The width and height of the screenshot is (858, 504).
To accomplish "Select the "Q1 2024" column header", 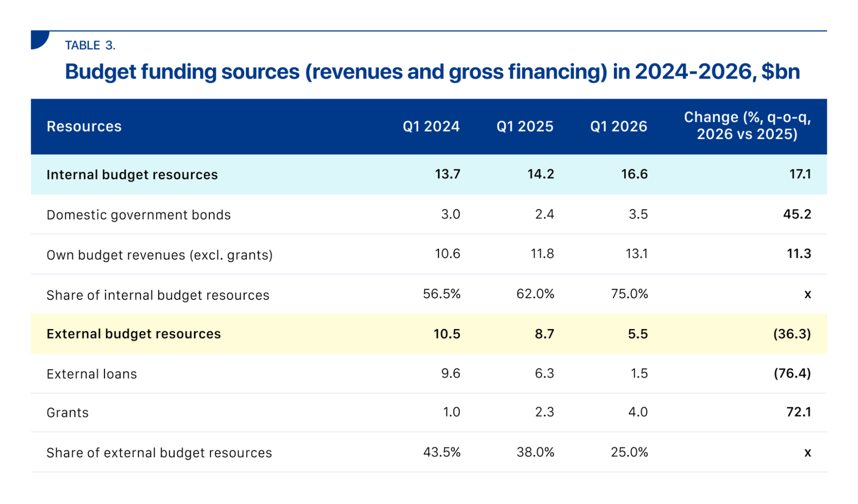I will coord(431,127).
